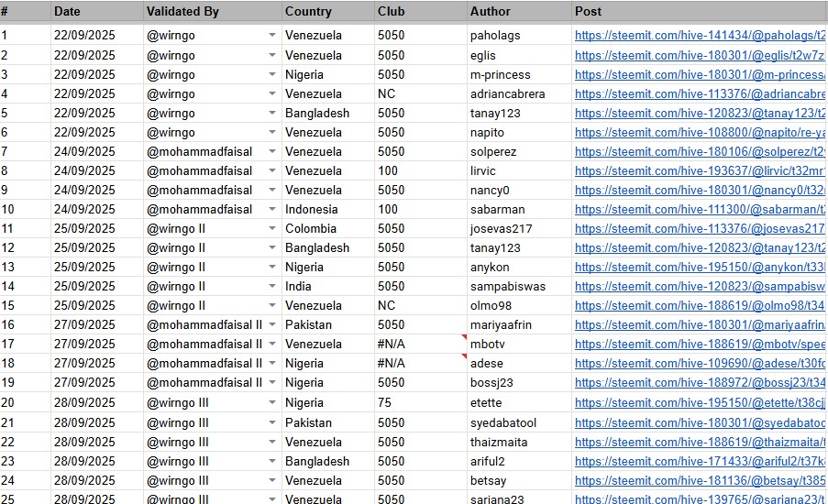Expand validator dropdown for row 16 mariyaafrin
The height and width of the screenshot is (504, 828).
[x=272, y=324]
